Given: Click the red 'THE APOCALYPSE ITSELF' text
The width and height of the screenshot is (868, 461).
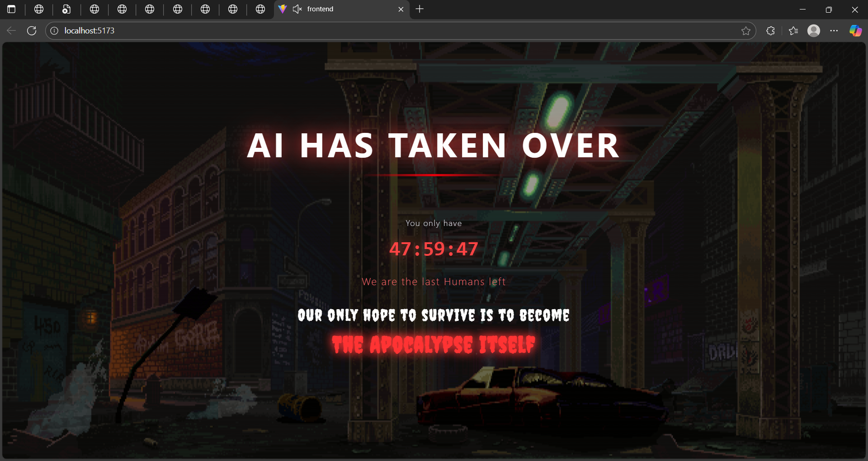Looking at the screenshot, I should pos(434,344).
